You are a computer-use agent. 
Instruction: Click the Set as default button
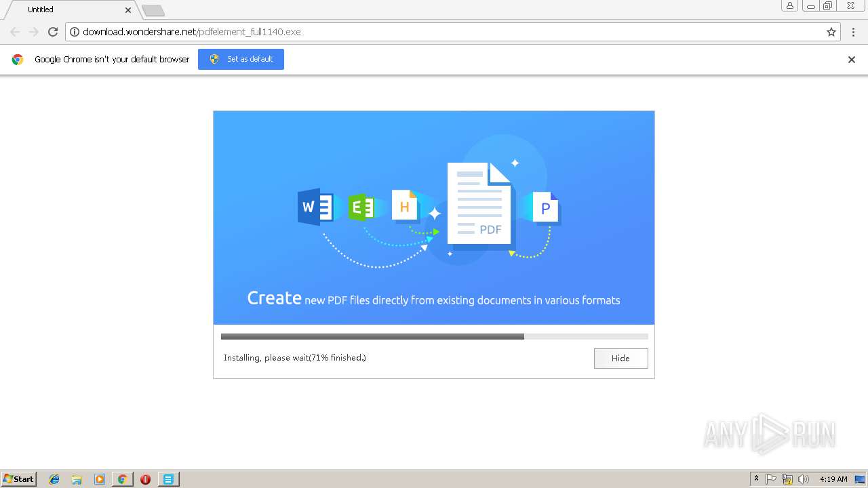point(241,59)
